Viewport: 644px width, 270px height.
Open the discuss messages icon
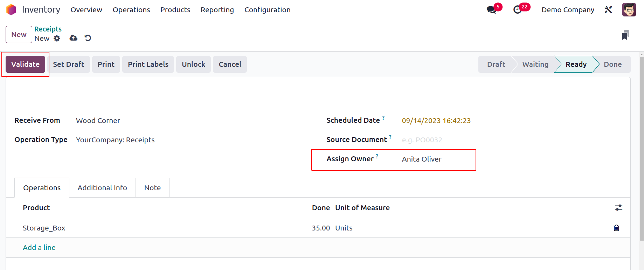click(x=491, y=10)
